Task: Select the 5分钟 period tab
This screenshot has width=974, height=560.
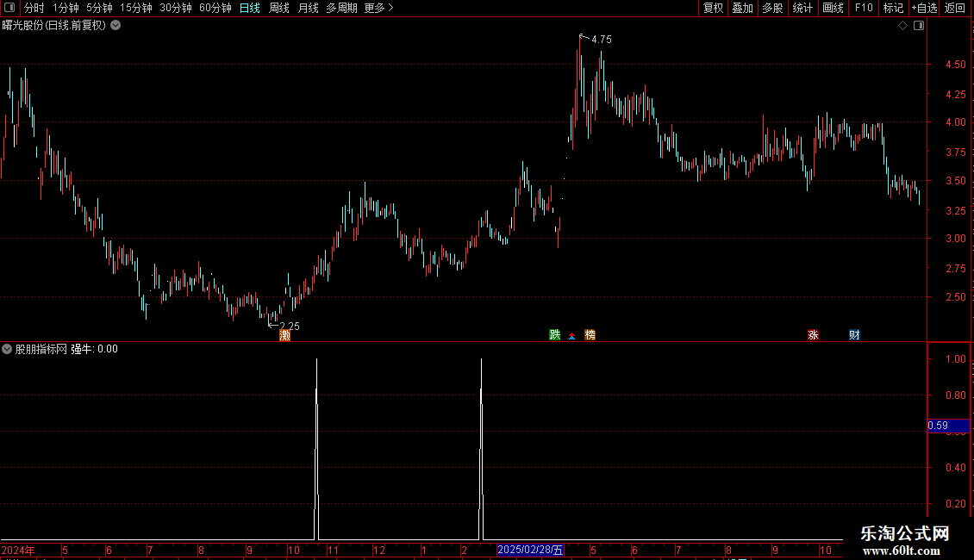Action: pos(99,8)
